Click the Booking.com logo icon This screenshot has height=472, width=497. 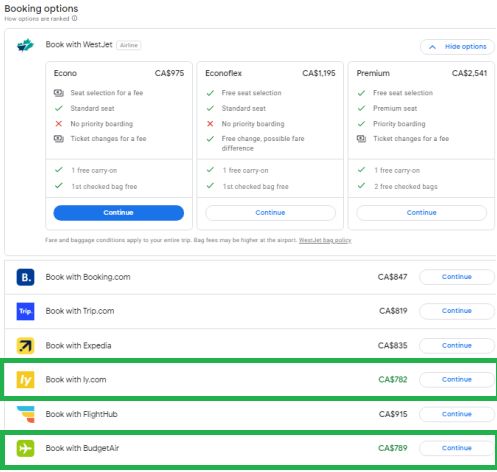pos(25,277)
